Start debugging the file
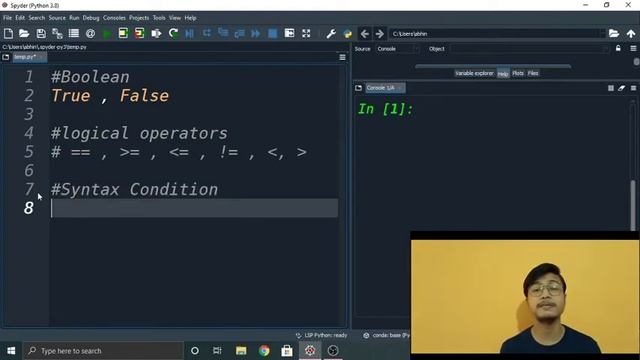The image size is (640, 360). pyautogui.click(x=190, y=33)
